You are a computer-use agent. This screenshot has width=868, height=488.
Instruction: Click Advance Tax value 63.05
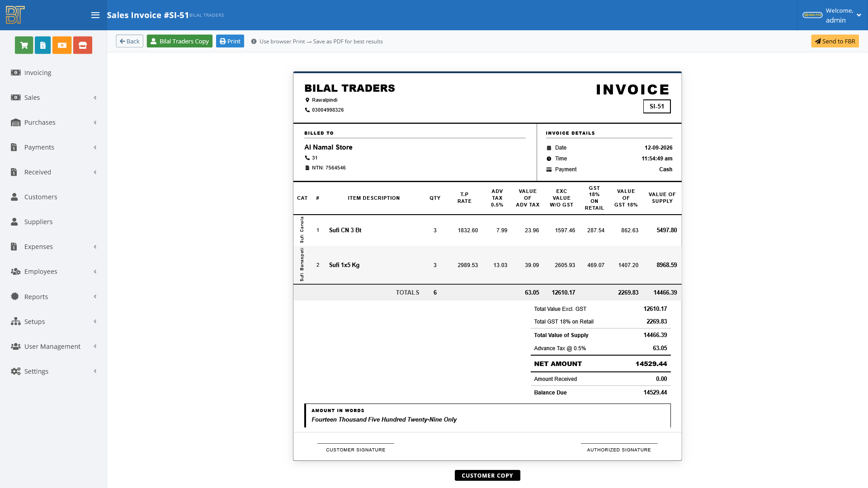(x=660, y=348)
